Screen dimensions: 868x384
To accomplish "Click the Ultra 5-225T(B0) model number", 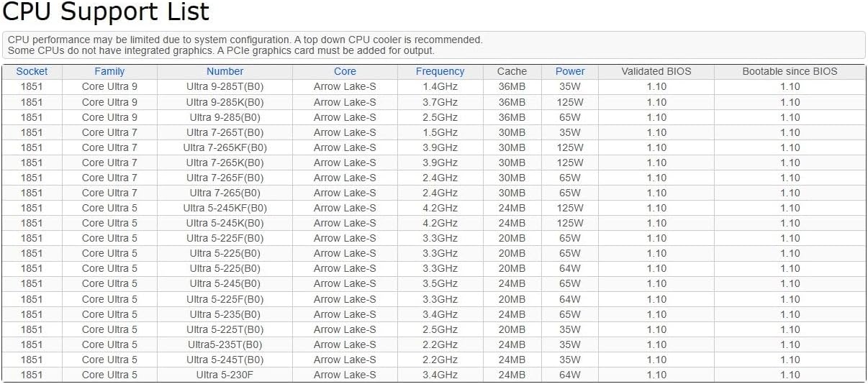I will click(225, 329).
